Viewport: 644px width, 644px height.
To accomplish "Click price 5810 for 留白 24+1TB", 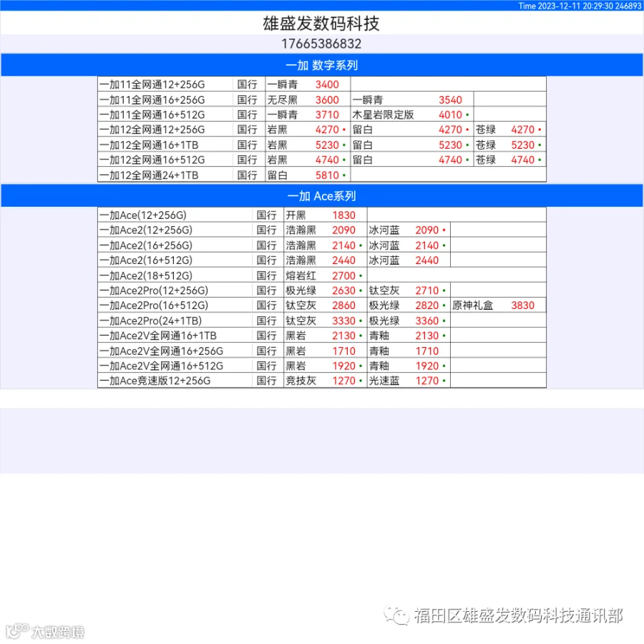I will 327,175.
